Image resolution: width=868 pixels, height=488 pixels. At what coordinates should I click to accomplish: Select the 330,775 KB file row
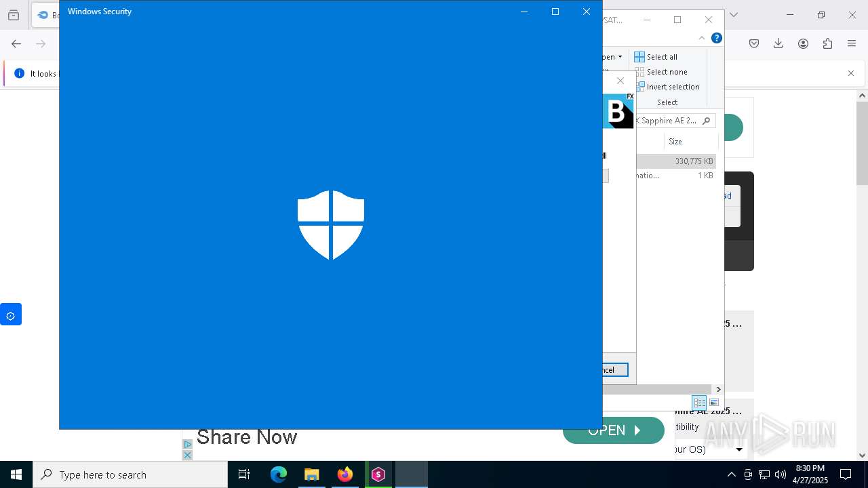point(676,161)
